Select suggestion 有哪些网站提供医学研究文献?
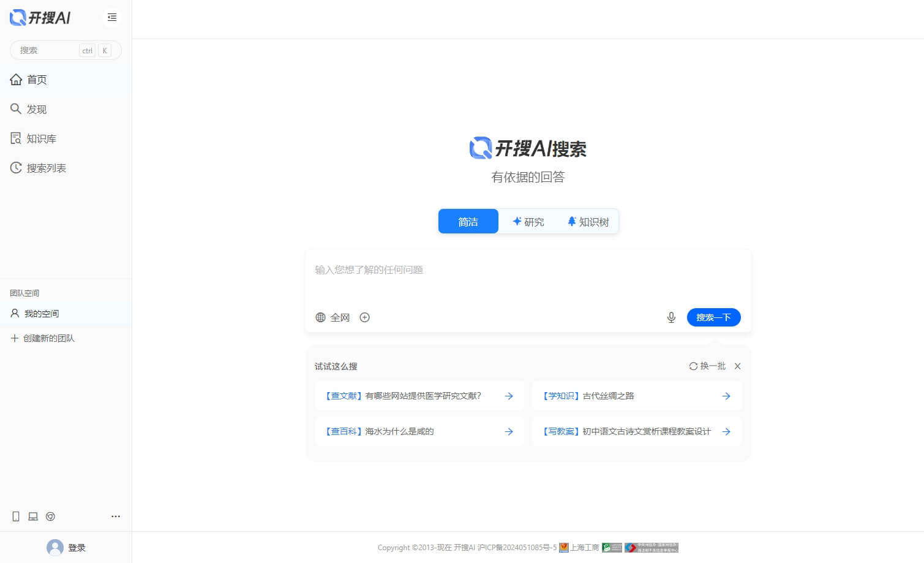 [419, 396]
